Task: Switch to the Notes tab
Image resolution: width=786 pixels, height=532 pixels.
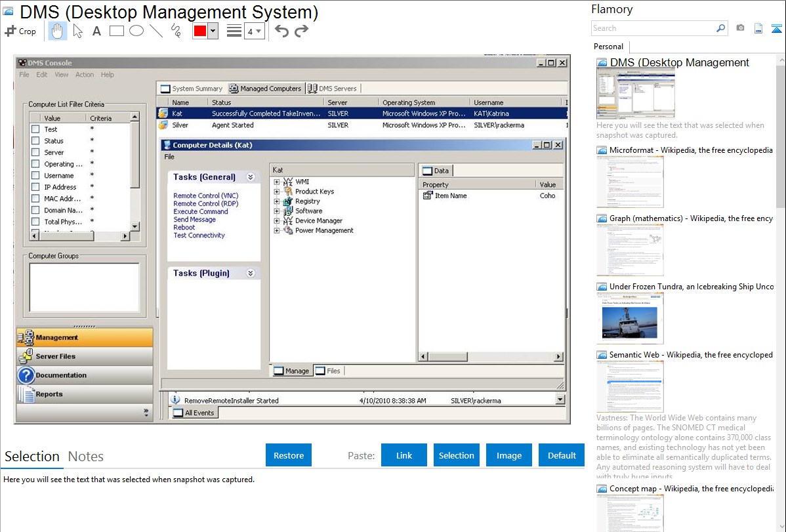Action: [86, 457]
